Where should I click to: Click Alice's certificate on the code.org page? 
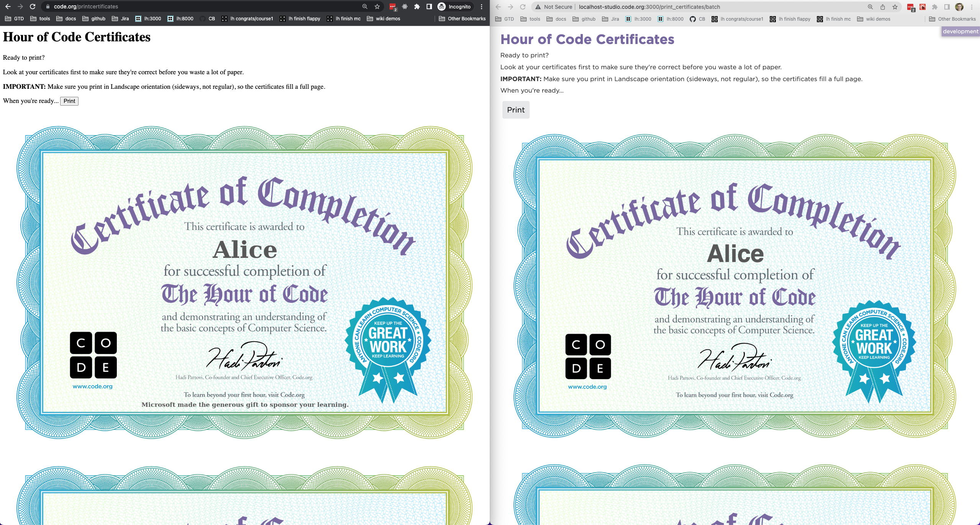click(x=244, y=282)
